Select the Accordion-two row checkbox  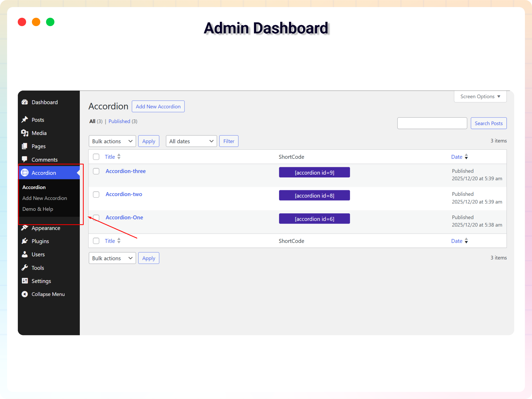pos(96,194)
